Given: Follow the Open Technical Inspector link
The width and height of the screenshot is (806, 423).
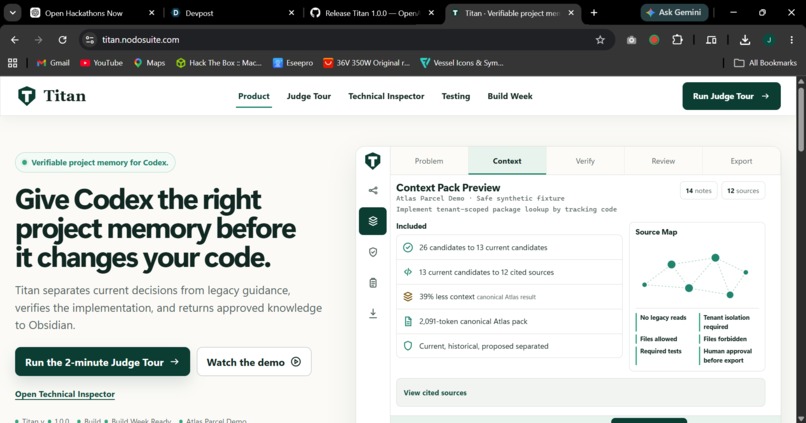Looking at the screenshot, I should tap(65, 394).
